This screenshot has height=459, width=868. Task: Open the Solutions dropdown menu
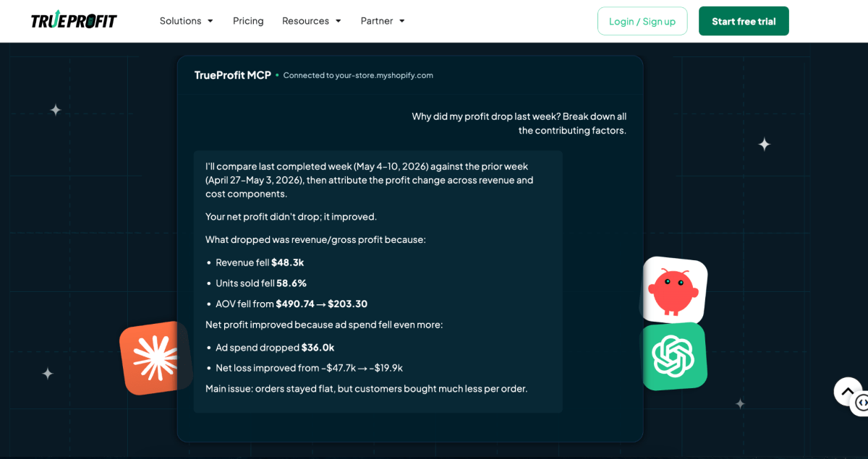tap(186, 21)
